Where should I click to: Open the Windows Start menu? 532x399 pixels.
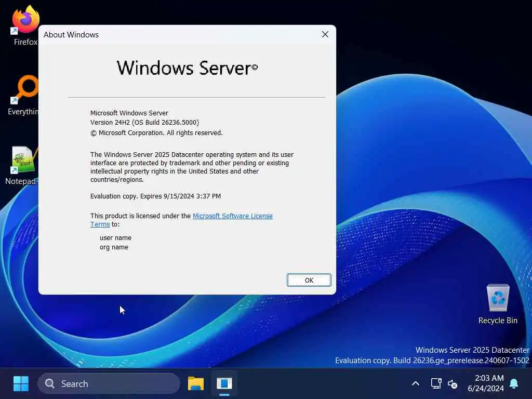pyautogui.click(x=21, y=384)
